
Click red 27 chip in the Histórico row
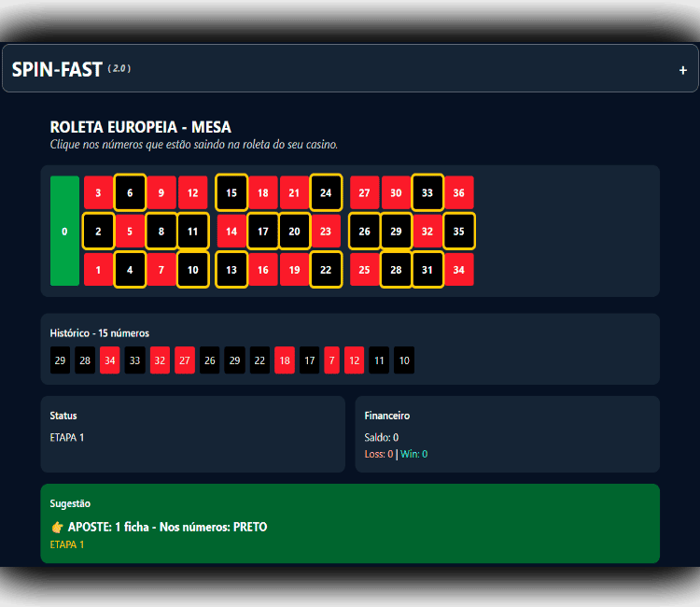click(185, 360)
